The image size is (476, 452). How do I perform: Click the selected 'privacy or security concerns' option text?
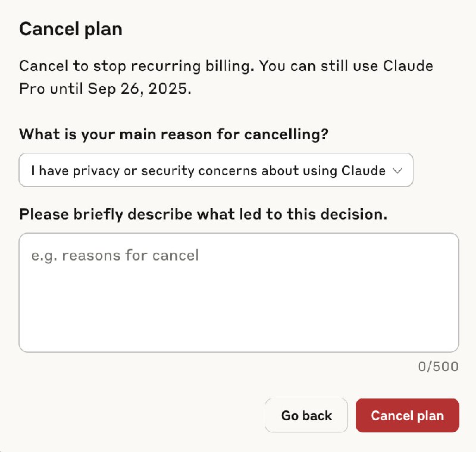pyautogui.click(x=208, y=171)
